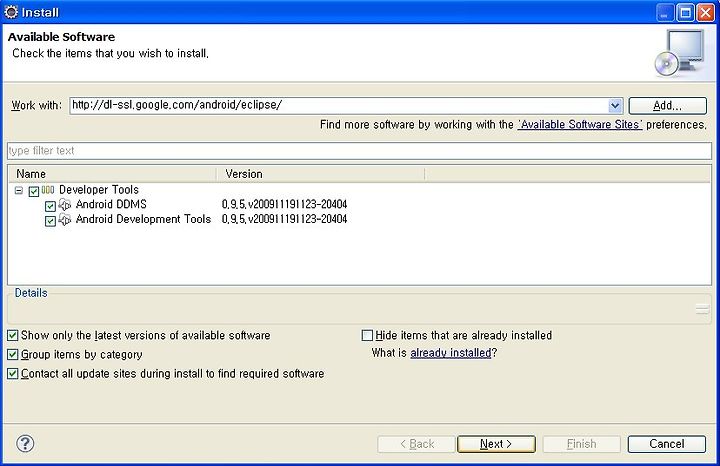The image size is (720, 466).
Task: Collapse the Developer Tools tree node
Action: [18, 190]
